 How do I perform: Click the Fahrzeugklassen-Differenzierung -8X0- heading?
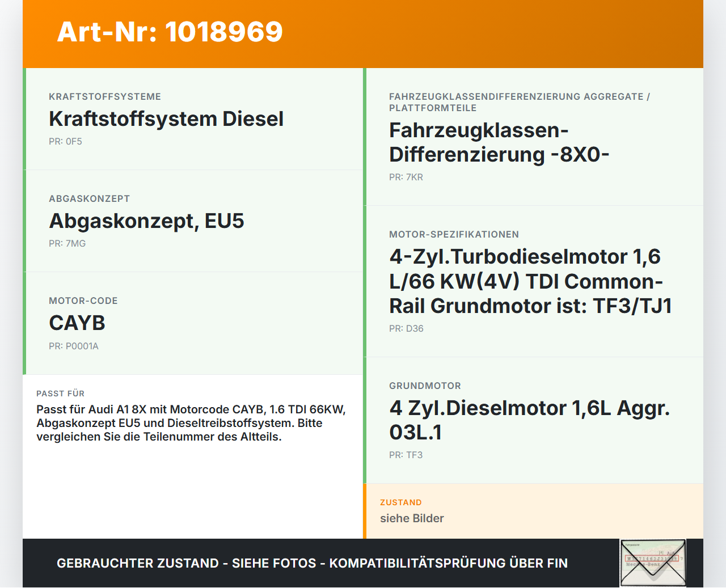[499, 141]
